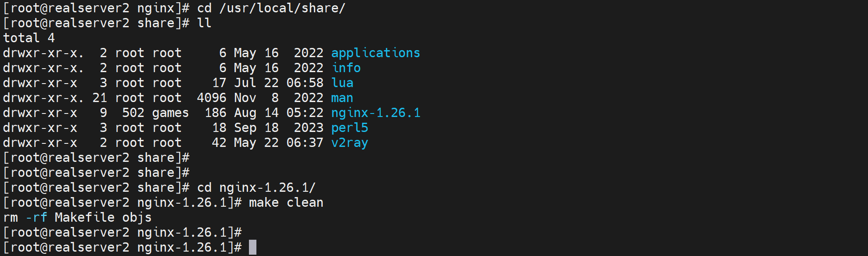Click the terminal cursor block at last prompt
The height and width of the screenshot is (256, 868).
pos(252,247)
